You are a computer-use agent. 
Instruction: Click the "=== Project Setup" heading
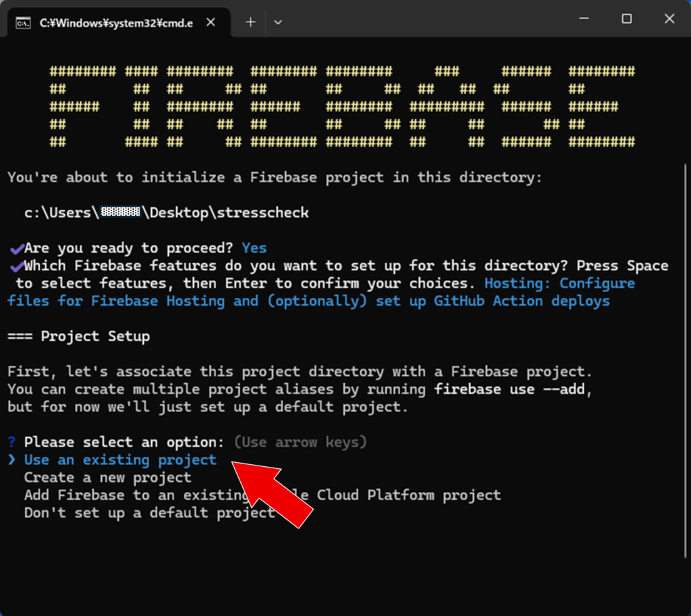[78, 336]
